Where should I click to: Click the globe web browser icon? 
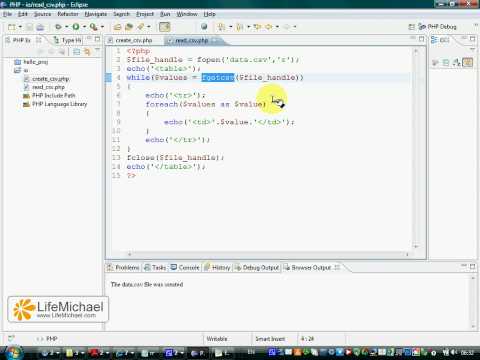pos(204,27)
